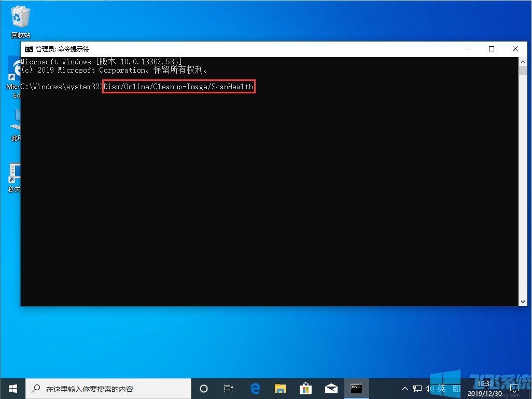This screenshot has height=399, width=532.
Task: Open the calendar by clicking the clock
Action: point(484,388)
